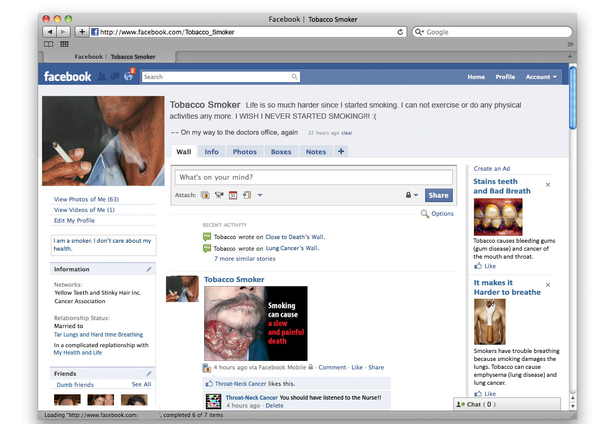Open the bookmarks book icon

point(49,44)
